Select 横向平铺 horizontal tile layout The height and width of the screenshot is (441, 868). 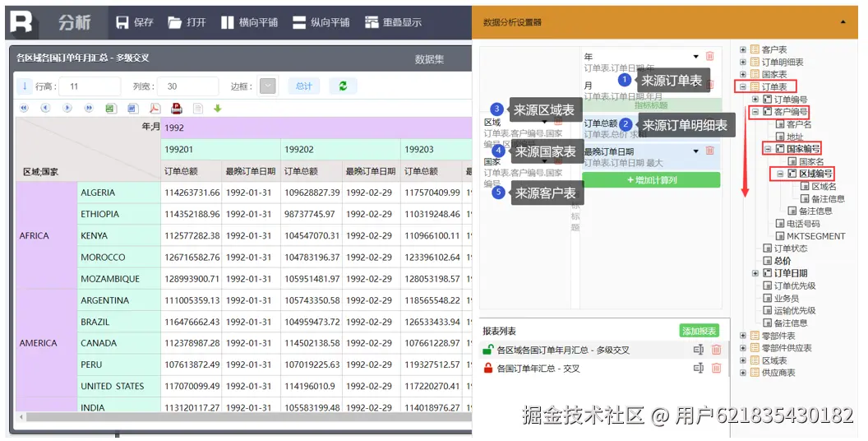[250, 22]
